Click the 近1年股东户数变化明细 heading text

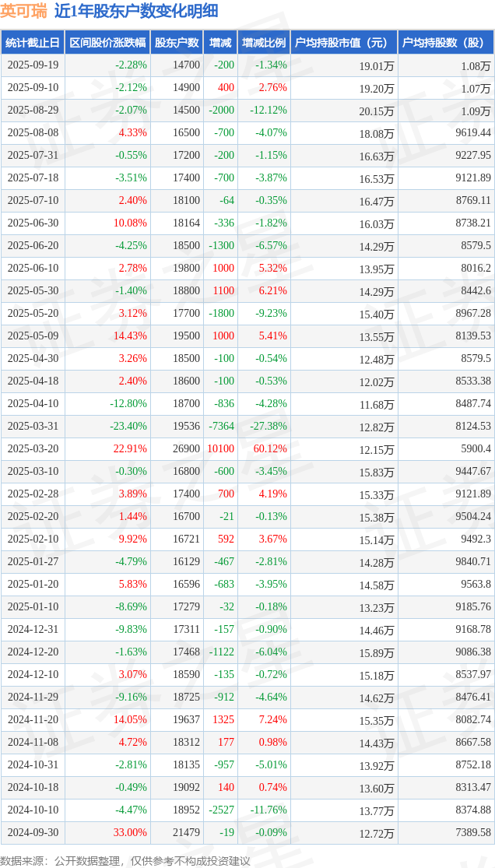(x=135, y=11)
